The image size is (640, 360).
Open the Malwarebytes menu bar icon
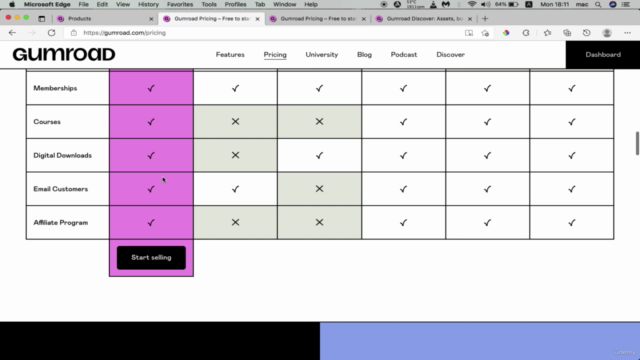446,4
